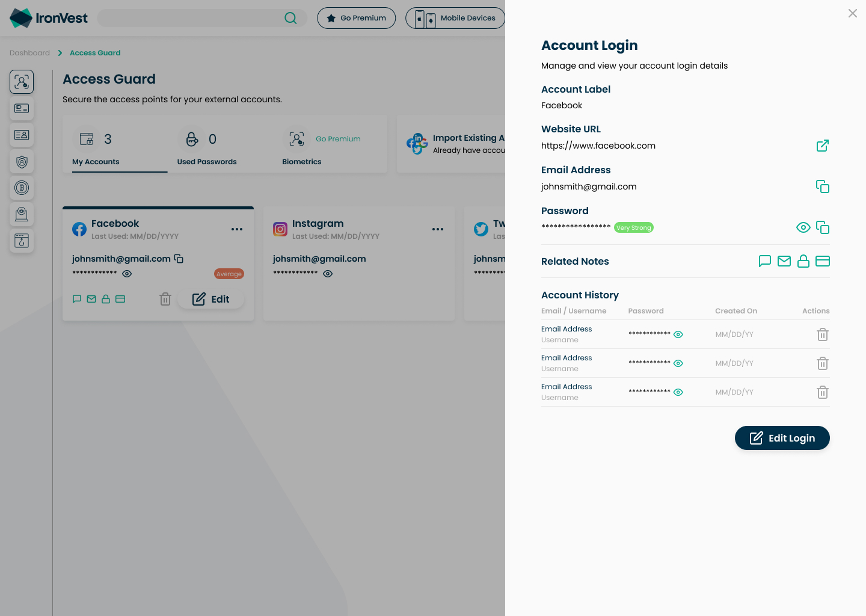Click the Go Premium link beside Biometrics
The image size is (866, 616).
(338, 139)
